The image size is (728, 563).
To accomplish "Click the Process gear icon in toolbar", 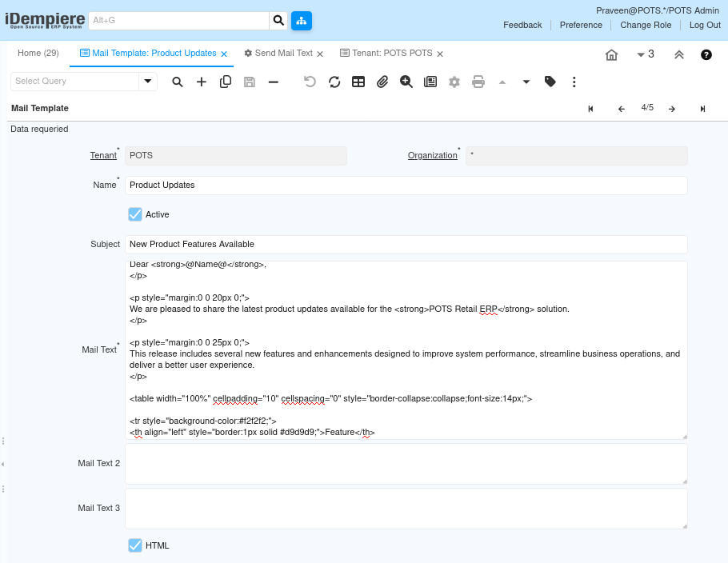I will (x=454, y=82).
